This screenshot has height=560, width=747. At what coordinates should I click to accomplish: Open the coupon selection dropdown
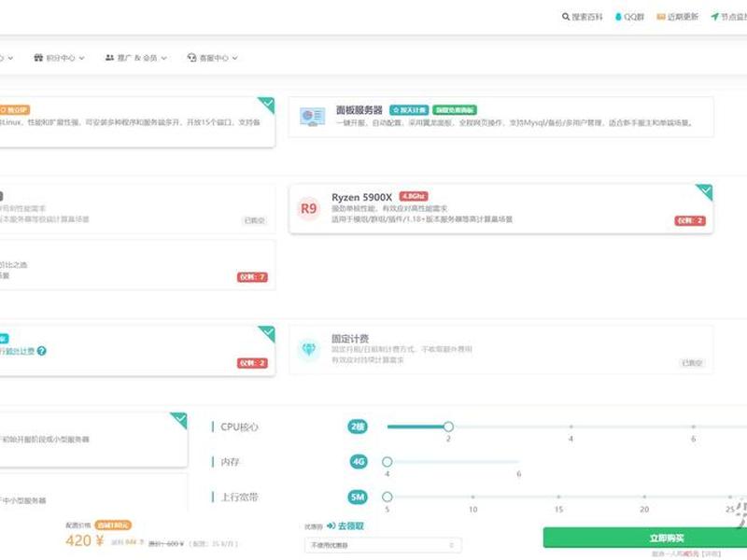click(x=383, y=545)
